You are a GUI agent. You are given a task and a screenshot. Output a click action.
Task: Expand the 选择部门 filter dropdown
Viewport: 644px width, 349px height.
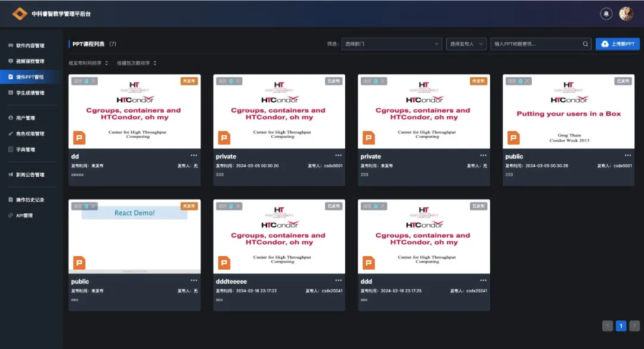coord(391,44)
